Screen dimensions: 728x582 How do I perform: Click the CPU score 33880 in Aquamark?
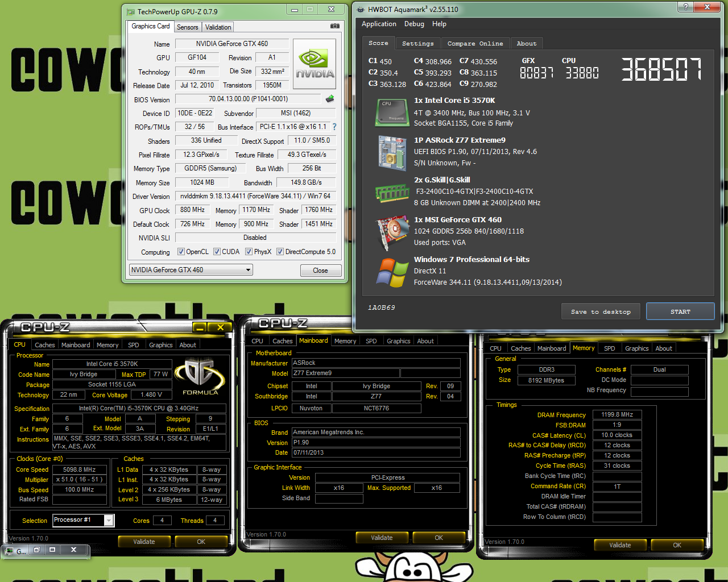pos(582,73)
